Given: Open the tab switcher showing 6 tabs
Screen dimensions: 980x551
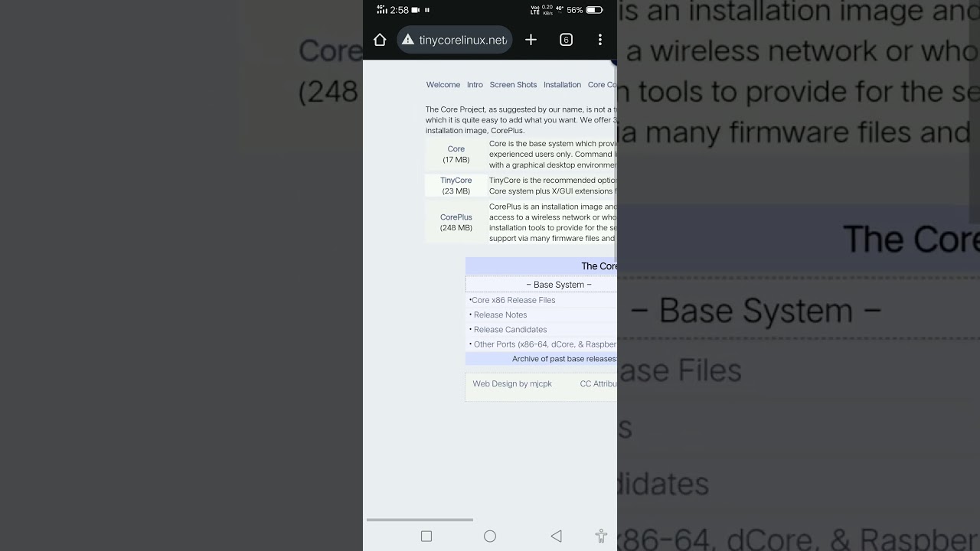Looking at the screenshot, I should pyautogui.click(x=566, y=40).
